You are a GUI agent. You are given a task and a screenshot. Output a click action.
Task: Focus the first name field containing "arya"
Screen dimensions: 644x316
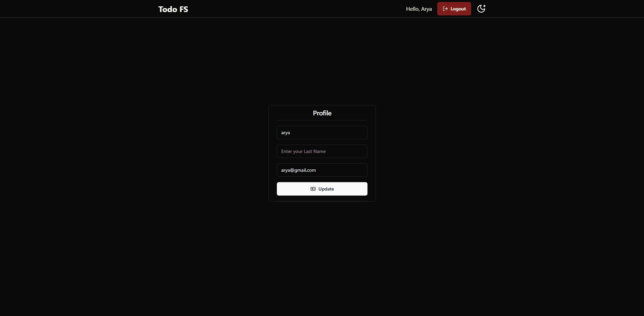coord(322,133)
